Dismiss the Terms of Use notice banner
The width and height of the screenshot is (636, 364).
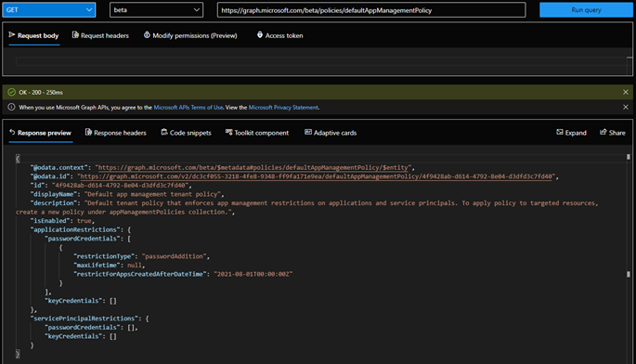(x=626, y=107)
